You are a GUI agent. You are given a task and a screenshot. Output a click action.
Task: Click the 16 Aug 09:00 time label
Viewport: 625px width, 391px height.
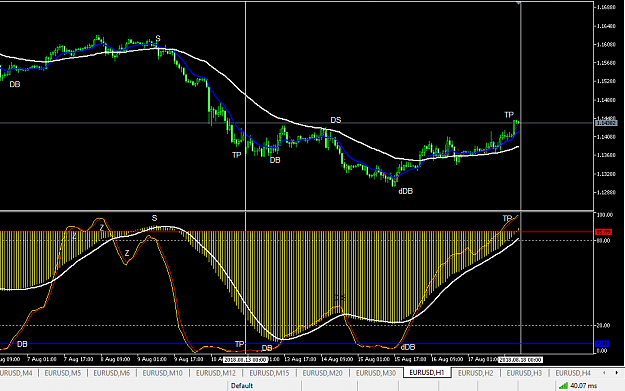(x=447, y=359)
